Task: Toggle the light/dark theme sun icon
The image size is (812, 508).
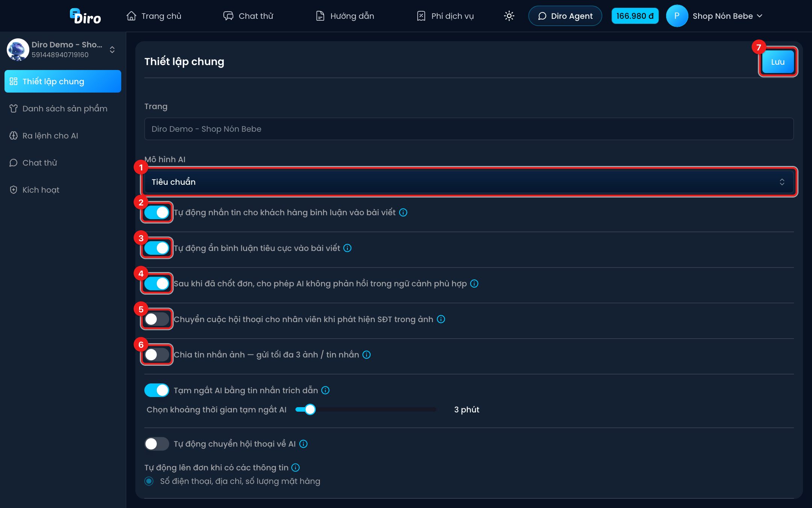Action: coord(509,16)
